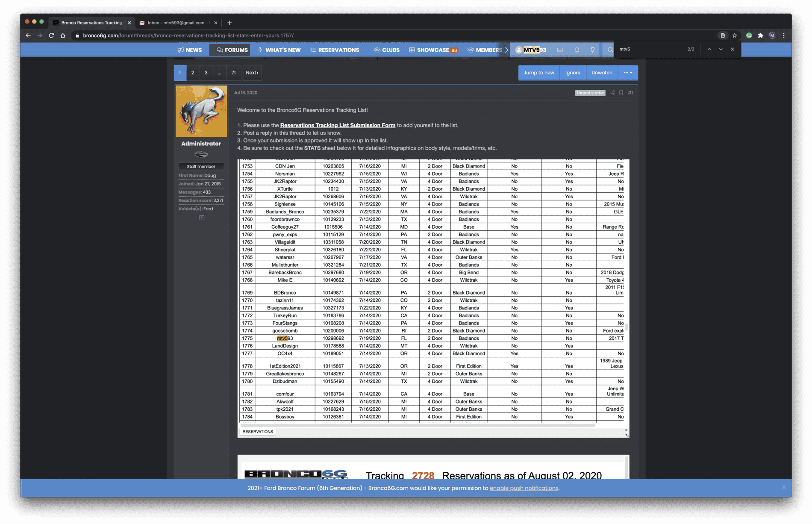Image resolution: width=812 pixels, height=524 pixels.
Task: Click the Jul 13, 2020 post date
Action: pyautogui.click(x=245, y=93)
